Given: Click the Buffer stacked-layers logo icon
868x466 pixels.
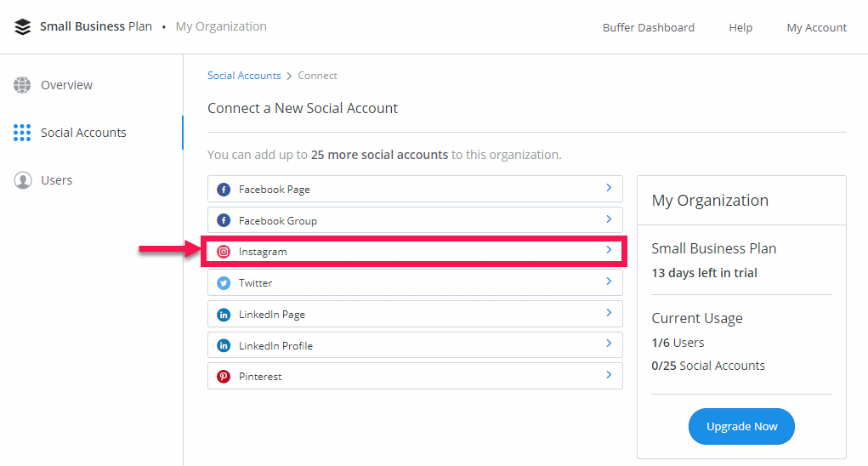Looking at the screenshot, I should (23, 27).
